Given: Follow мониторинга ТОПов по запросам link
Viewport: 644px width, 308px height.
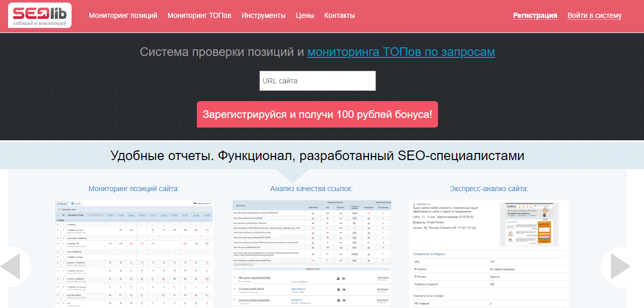Looking at the screenshot, I should [x=401, y=52].
